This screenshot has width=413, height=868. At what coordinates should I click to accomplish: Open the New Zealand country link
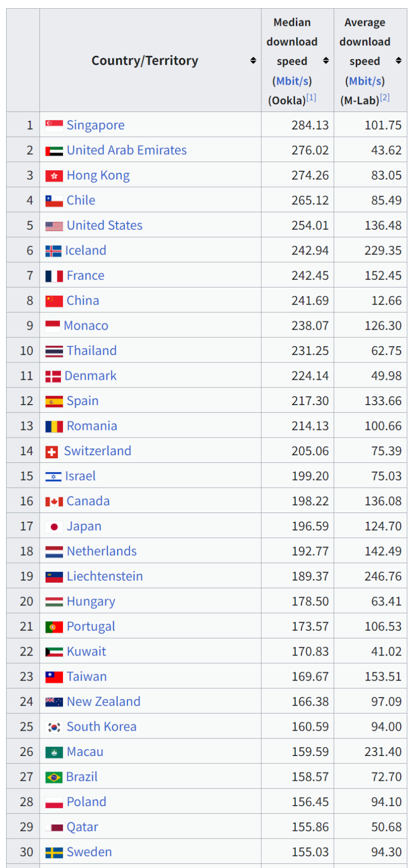click(x=104, y=702)
